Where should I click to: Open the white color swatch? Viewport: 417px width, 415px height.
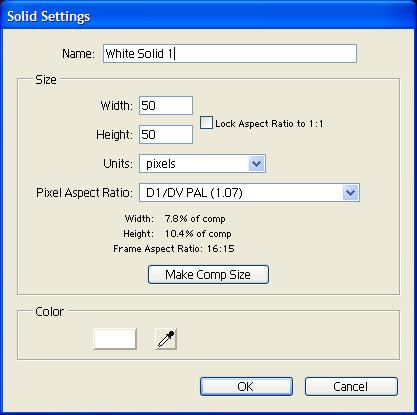click(115, 339)
